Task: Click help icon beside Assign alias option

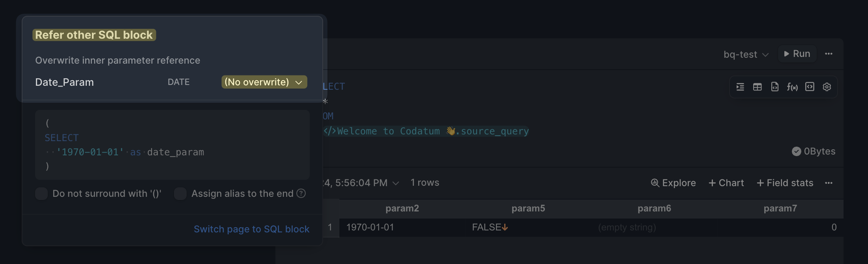Action: [301, 193]
